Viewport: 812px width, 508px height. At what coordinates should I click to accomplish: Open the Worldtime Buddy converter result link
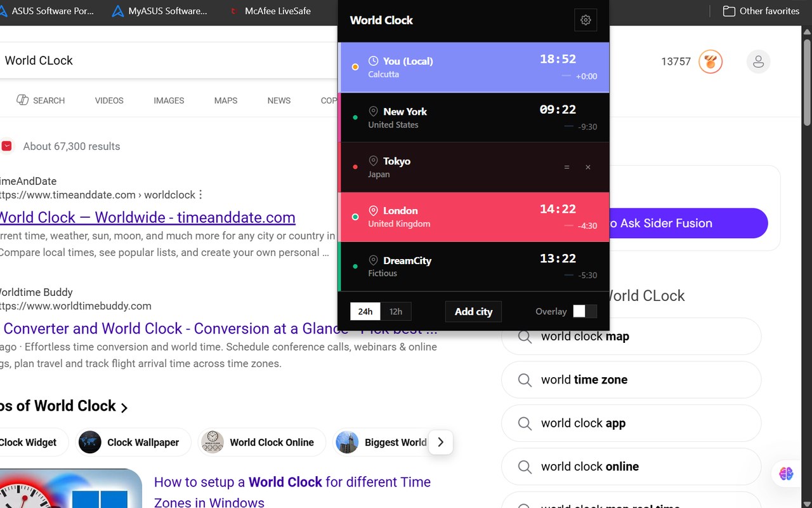tap(219, 328)
